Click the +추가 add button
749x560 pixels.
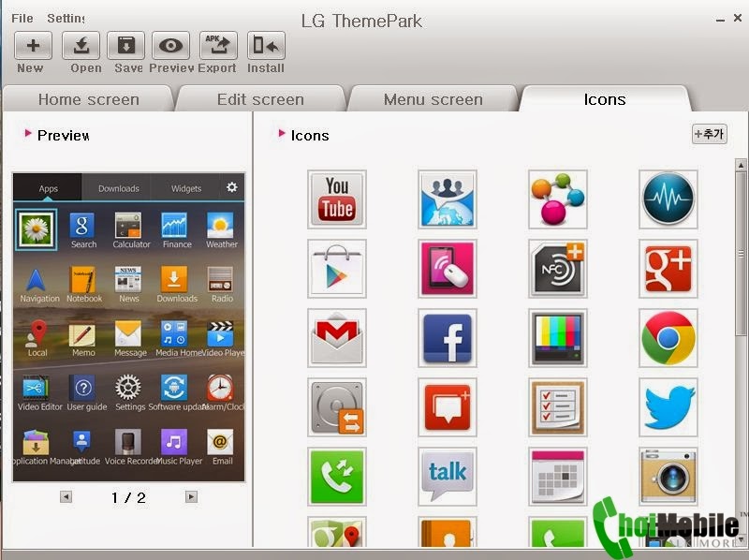[x=710, y=134]
